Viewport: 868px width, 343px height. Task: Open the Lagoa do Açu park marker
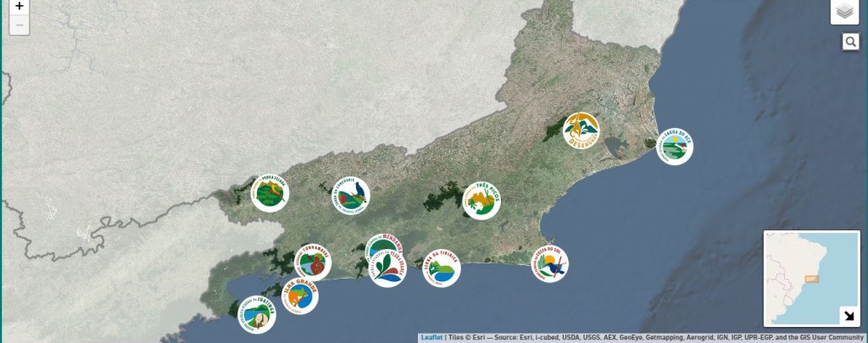[x=674, y=146]
